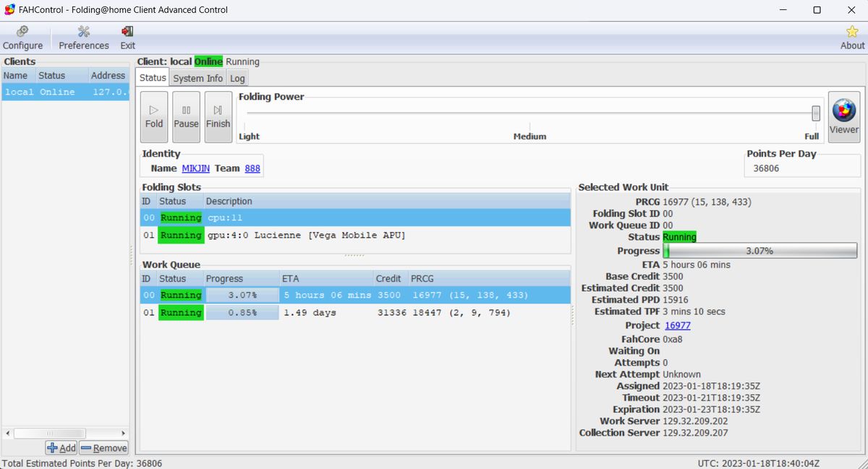Open the MIKJIN name link
Screen dimensions: 868x469
click(x=196, y=168)
